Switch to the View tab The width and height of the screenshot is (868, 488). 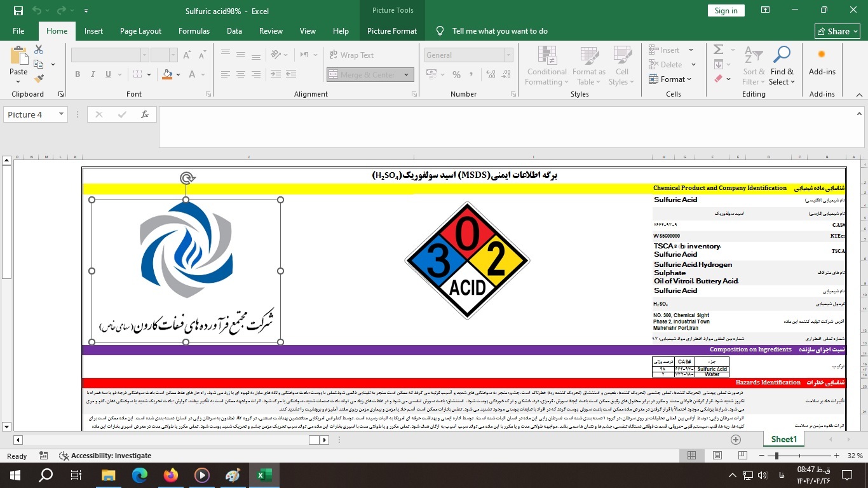pyautogui.click(x=308, y=30)
